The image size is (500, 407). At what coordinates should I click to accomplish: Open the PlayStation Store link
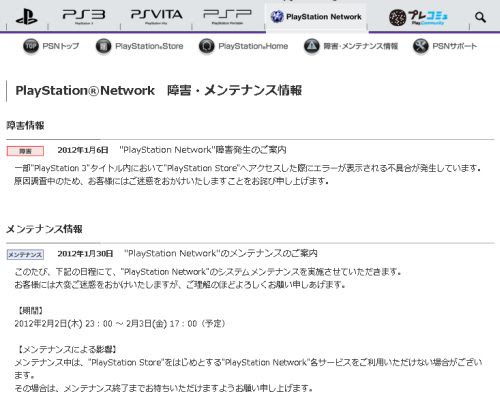coord(149,46)
